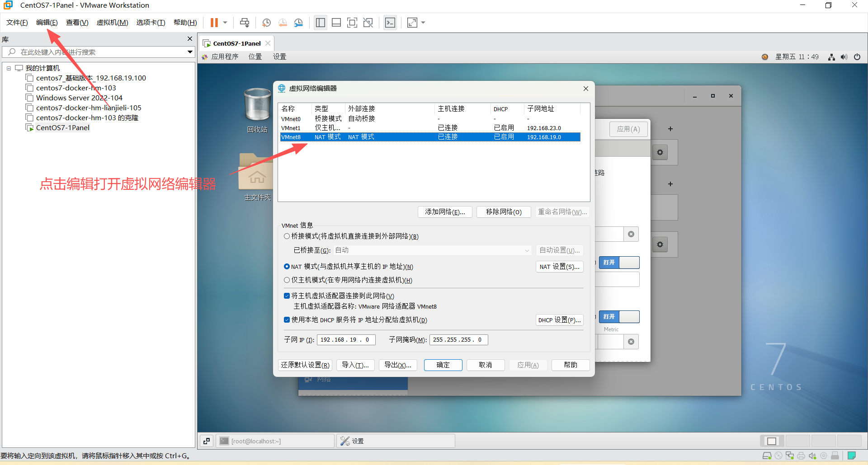868x465 pixels.
Task: Open the 回收站 trash desktop icon
Action: [257, 110]
